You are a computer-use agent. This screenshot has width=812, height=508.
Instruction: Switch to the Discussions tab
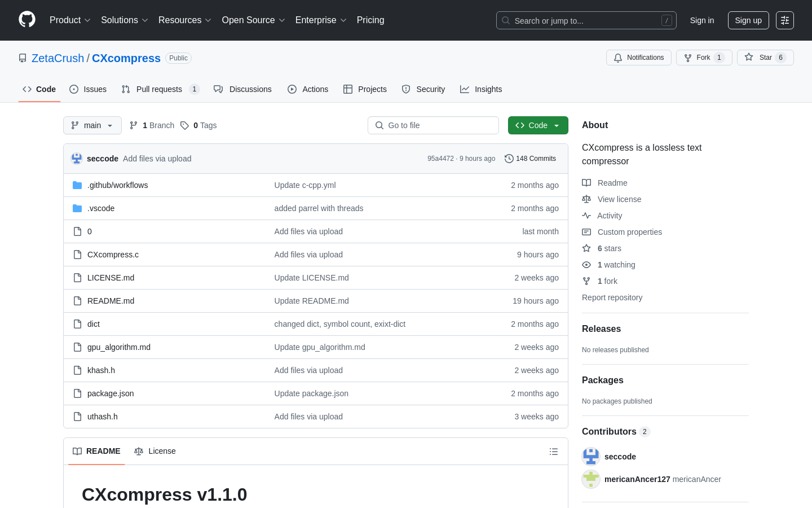pos(243,89)
